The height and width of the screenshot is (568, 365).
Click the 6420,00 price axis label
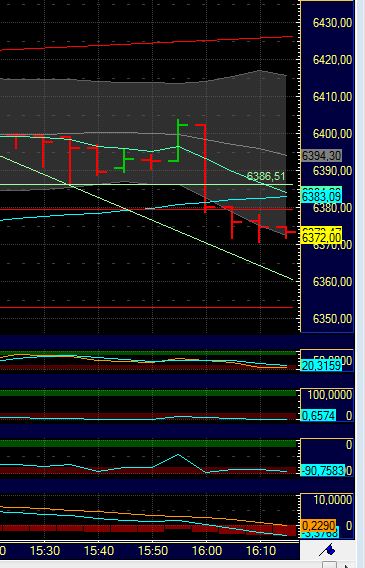pyautogui.click(x=332, y=59)
